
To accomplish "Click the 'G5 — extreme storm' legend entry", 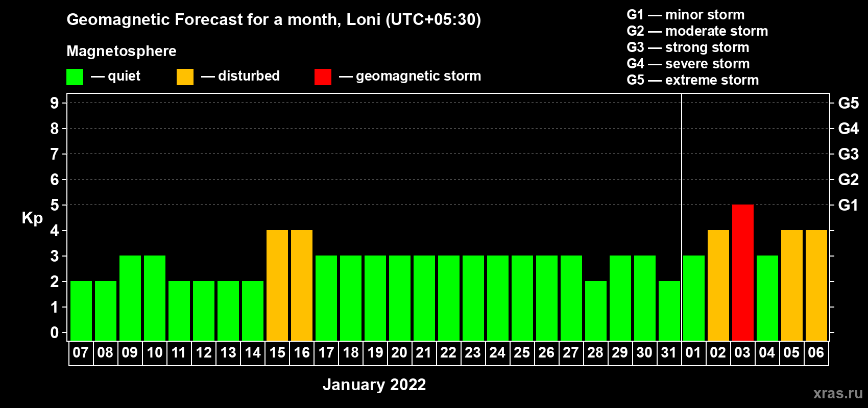I will click(693, 80).
